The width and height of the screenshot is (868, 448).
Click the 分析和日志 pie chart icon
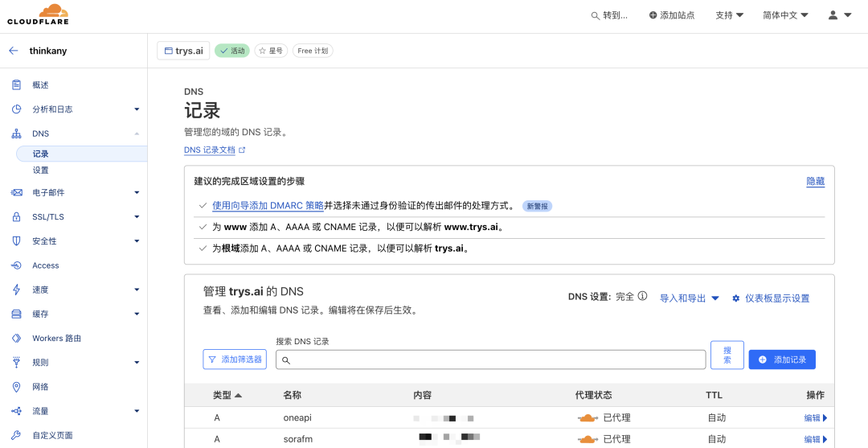pos(16,109)
